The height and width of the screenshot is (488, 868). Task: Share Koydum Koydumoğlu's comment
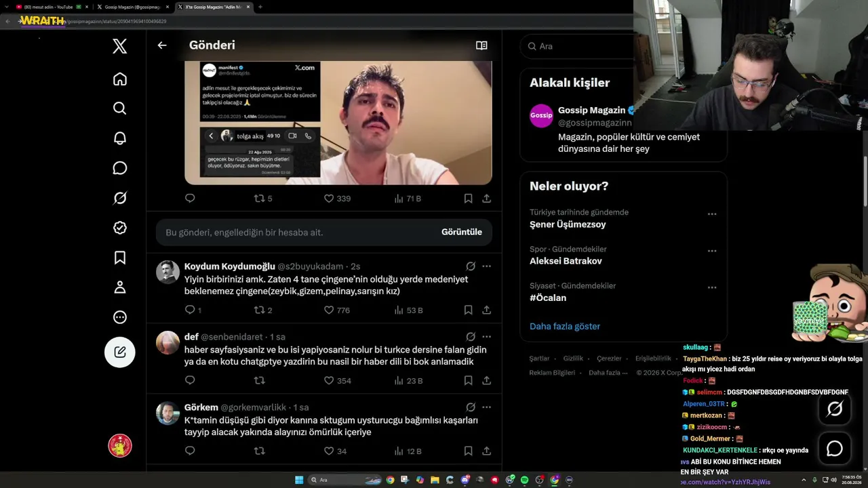[487, 310]
